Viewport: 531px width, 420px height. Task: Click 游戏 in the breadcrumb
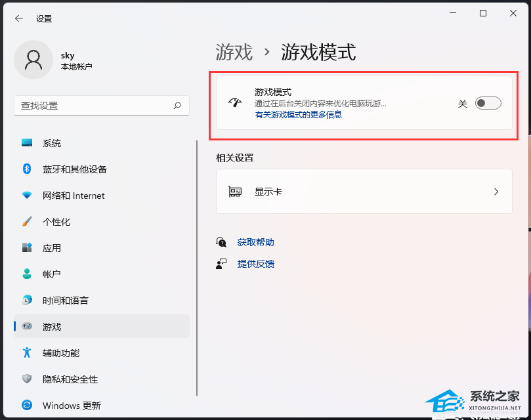234,52
